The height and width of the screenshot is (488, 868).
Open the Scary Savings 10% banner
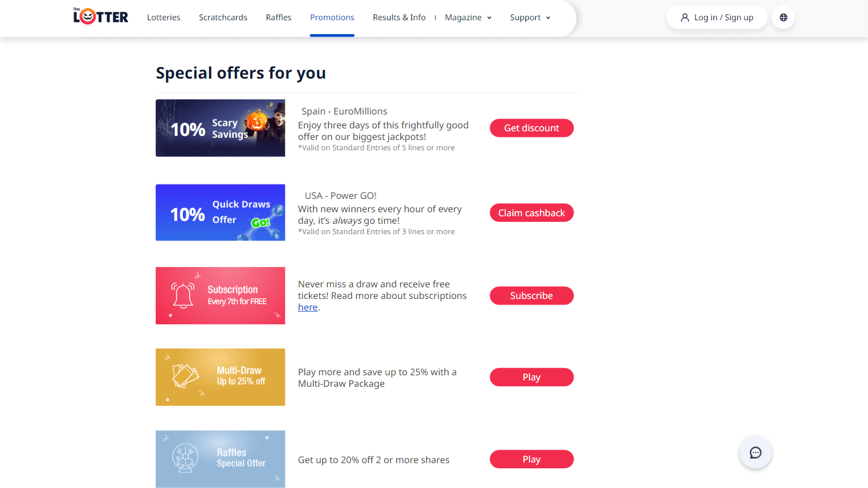(220, 128)
